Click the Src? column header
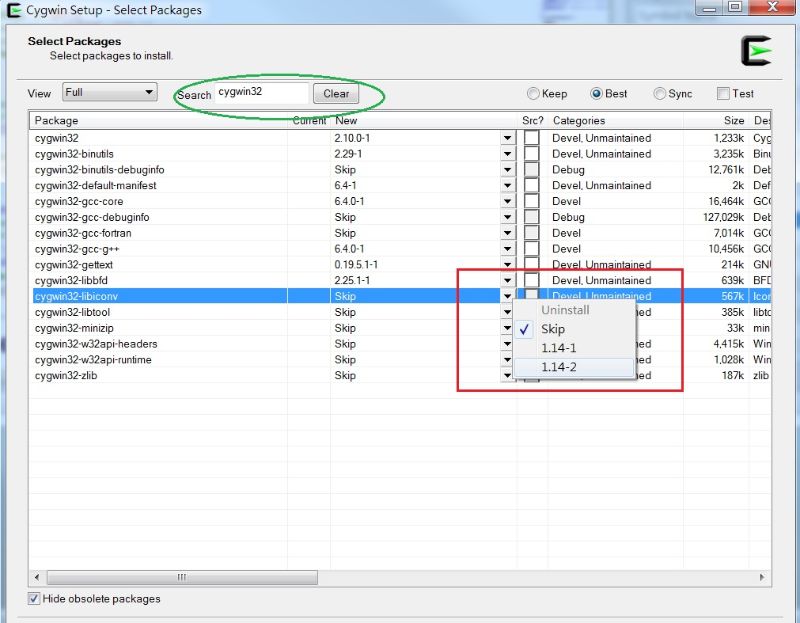Image resolution: width=800 pixels, height=623 pixels. [533, 120]
